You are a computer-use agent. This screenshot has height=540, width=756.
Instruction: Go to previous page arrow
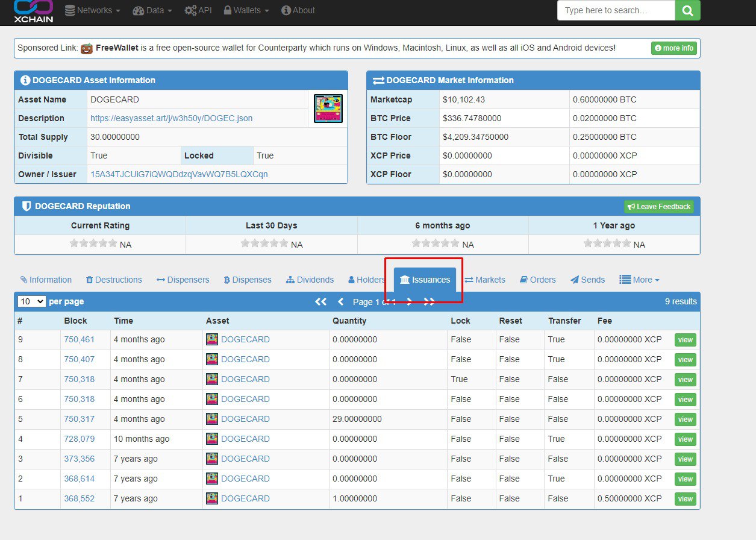(x=340, y=301)
